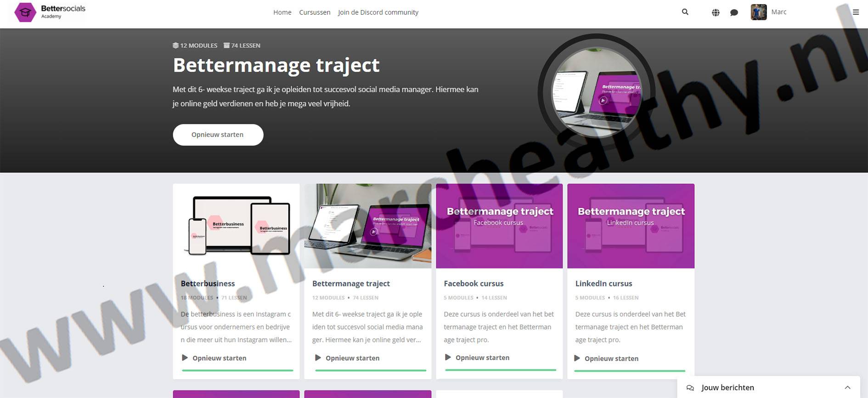Click play icon on Facebook cursus card
The width and height of the screenshot is (868, 398).
(448, 357)
